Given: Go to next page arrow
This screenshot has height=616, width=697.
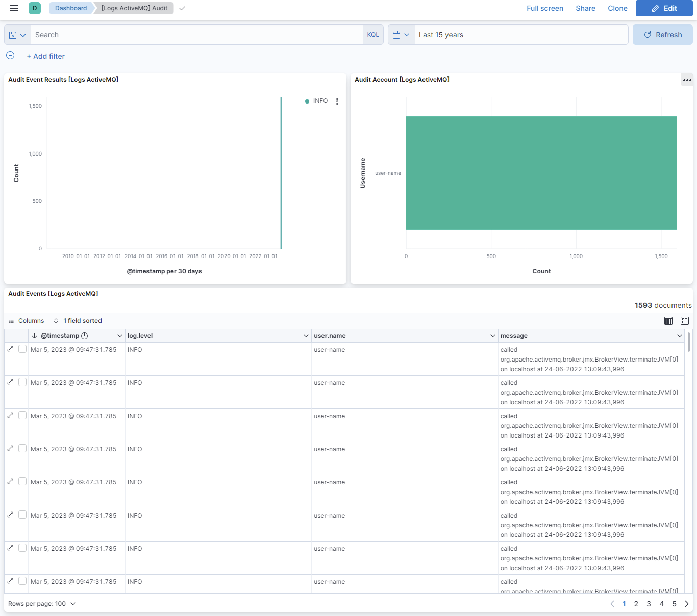Looking at the screenshot, I should pos(687,604).
